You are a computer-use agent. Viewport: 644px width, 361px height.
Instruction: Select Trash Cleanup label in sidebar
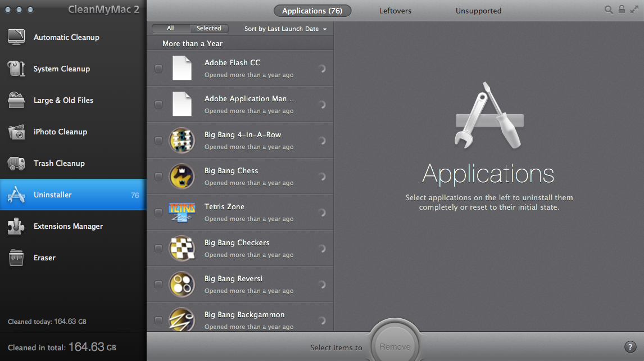pyautogui.click(x=59, y=163)
